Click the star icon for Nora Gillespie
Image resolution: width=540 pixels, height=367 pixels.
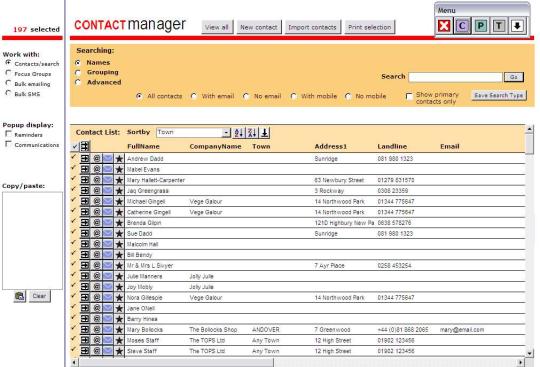(x=119, y=297)
